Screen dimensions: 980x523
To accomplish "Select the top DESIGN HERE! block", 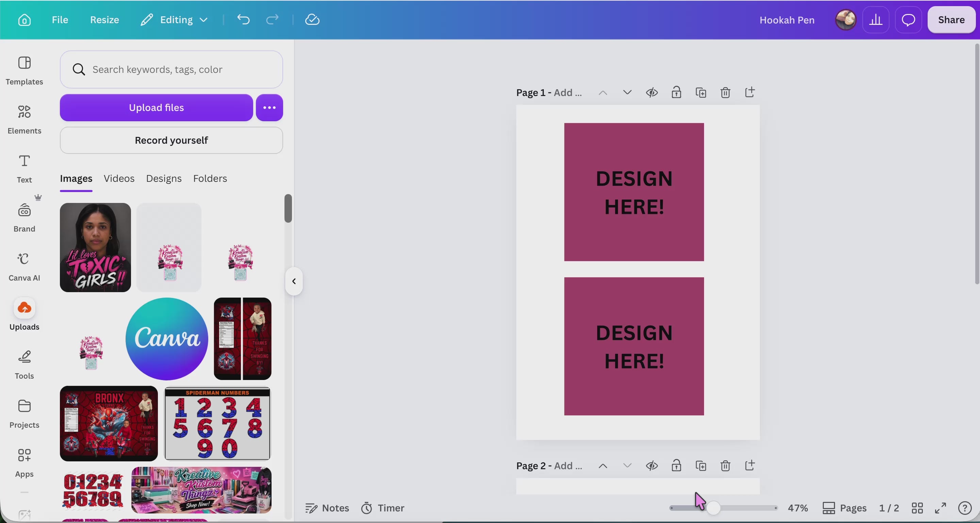I will [634, 192].
